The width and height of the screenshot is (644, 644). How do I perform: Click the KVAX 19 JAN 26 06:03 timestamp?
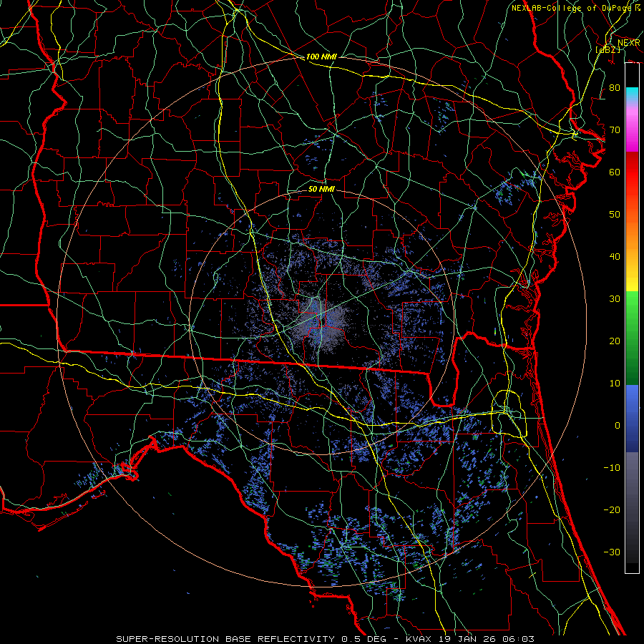(470, 639)
